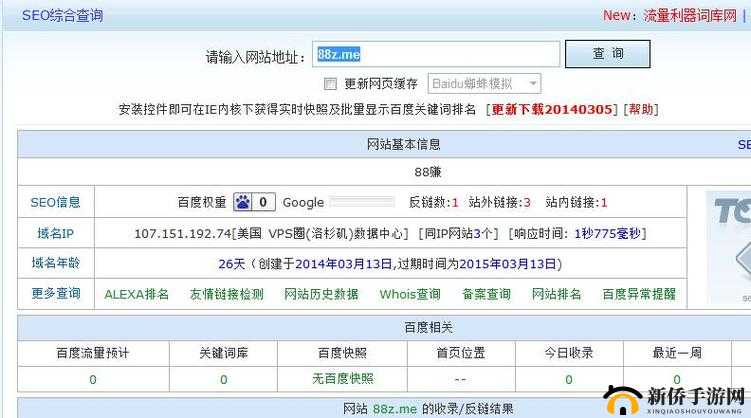This screenshot has height=418, width=751.
Task: Open the 帮助 link
Action: (641, 109)
